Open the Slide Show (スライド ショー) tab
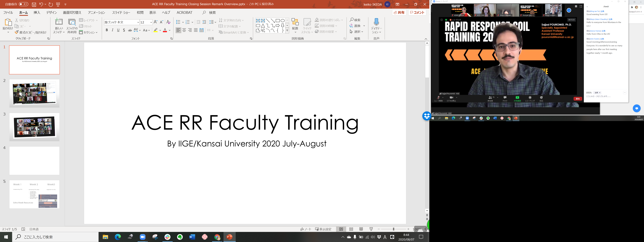Viewport: 644px width, 242px height. click(121, 13)
